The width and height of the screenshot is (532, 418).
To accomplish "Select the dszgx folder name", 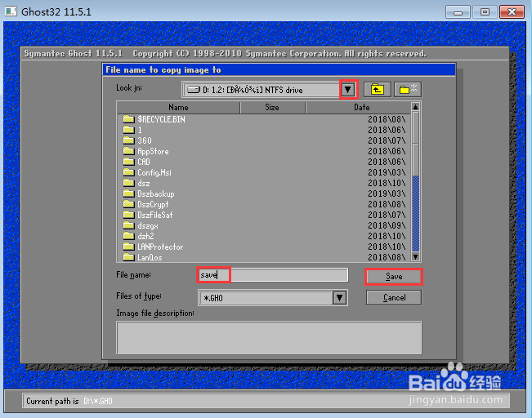I will [148, 226].
